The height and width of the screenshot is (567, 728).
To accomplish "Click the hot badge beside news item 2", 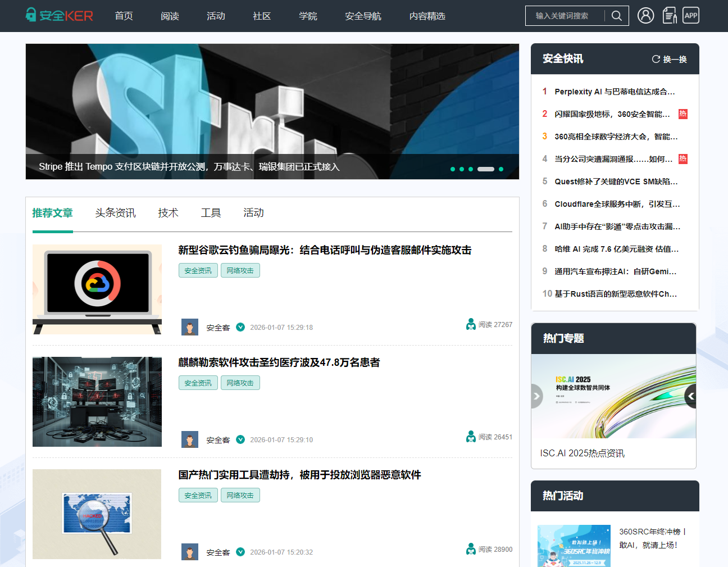I will pyautogui.click(x=683, y=114).
